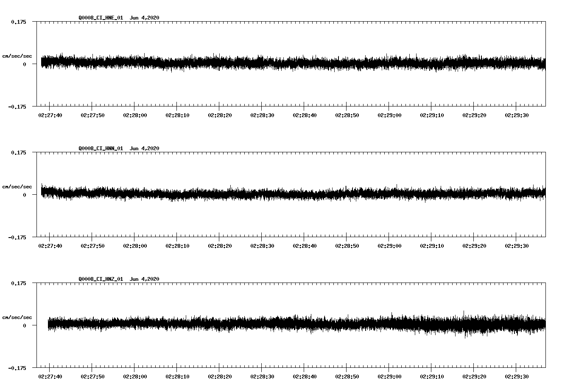Click 02:27:40 on the HNZ time axis
Screen dimensions: 576x392
50,376
